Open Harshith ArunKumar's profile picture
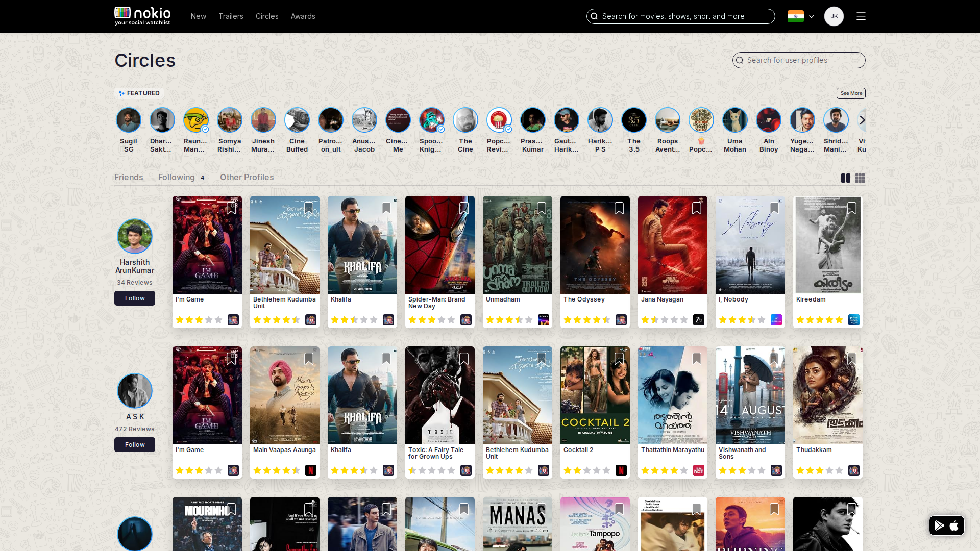The image size is (980, 551). (135, 236)
